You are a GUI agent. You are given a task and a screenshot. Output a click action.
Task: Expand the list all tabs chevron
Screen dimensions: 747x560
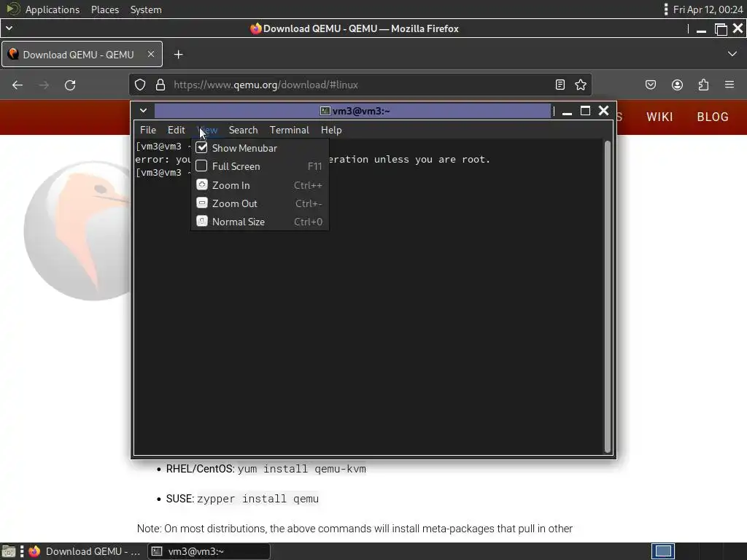[732, 54]
